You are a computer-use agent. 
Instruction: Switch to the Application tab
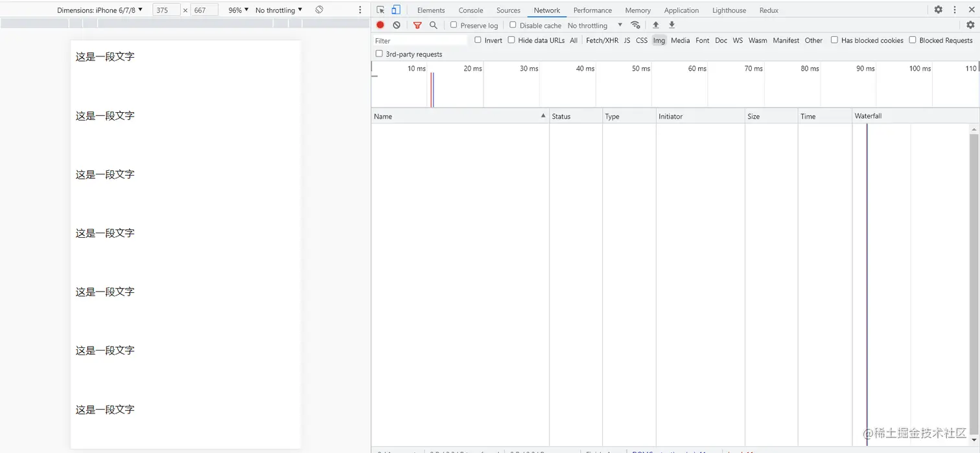[x=681, y=10]
